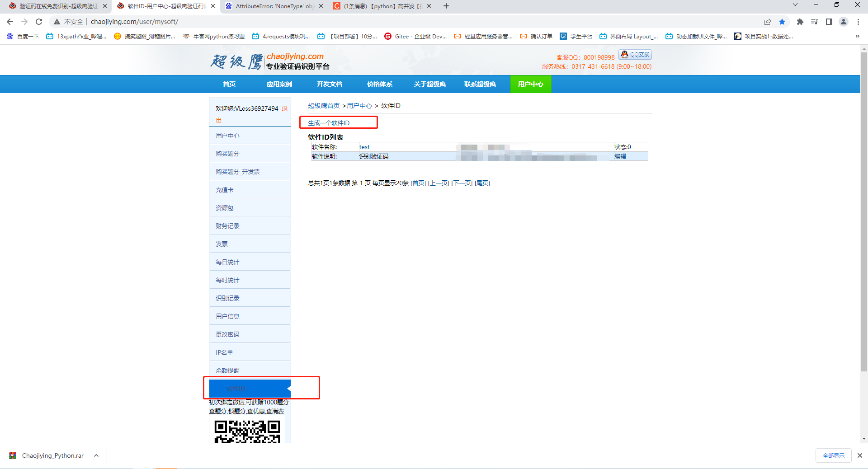Go to [下一页] pagination link

pos(462,183)
